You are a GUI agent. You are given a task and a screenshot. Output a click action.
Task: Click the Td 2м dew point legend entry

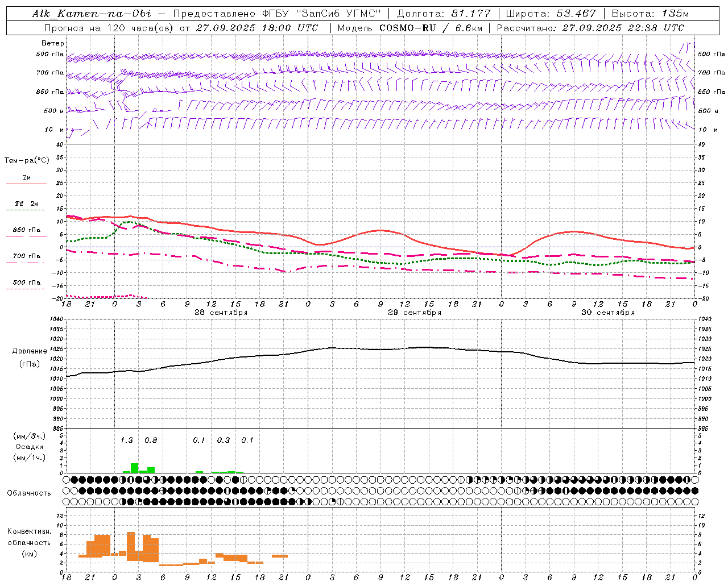pos(27,203)
